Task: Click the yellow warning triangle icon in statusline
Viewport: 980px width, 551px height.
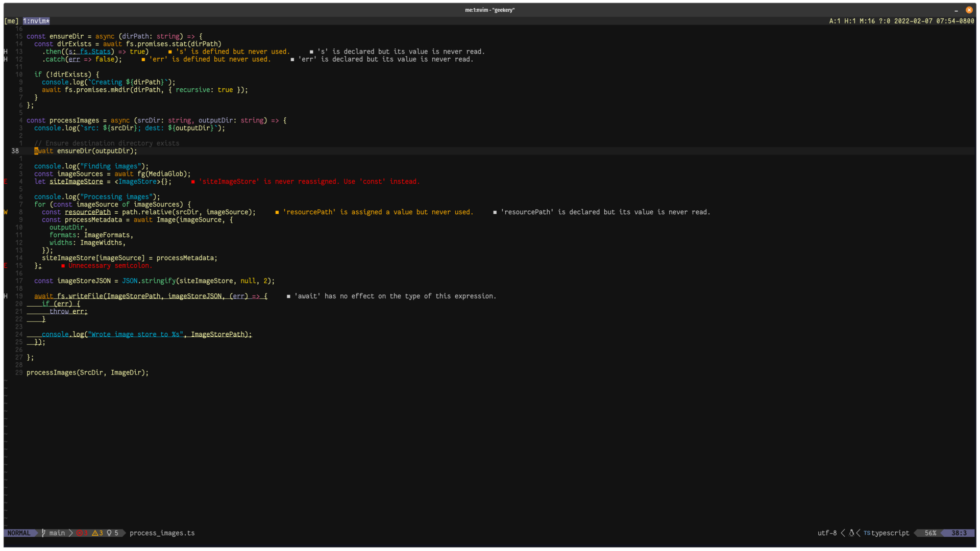Action: pyautogui.click(x=95, y=533)
